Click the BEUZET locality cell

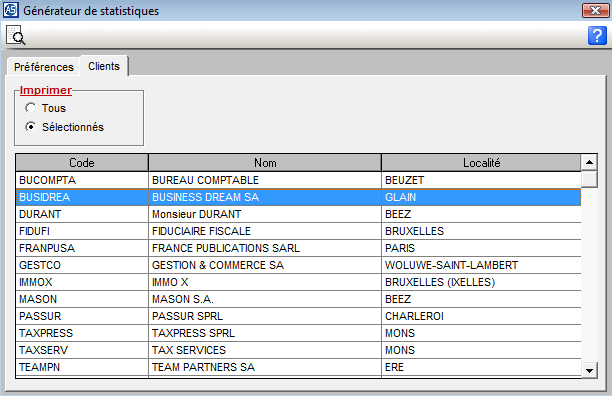point(481,180)
